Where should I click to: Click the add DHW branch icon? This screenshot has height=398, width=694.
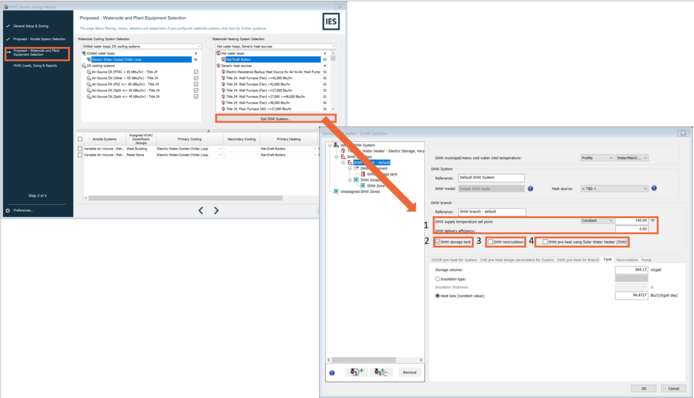381,372
